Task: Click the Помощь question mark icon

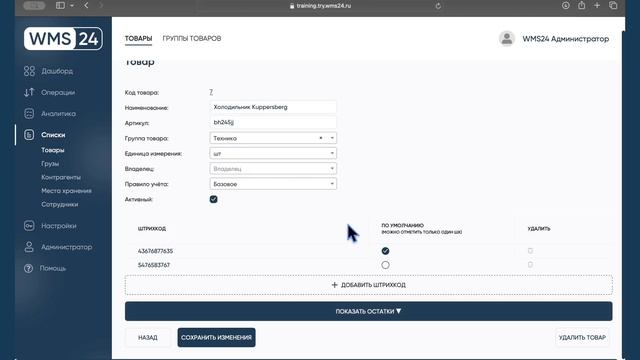Action: pyautogui.click(x=28, y=268)
